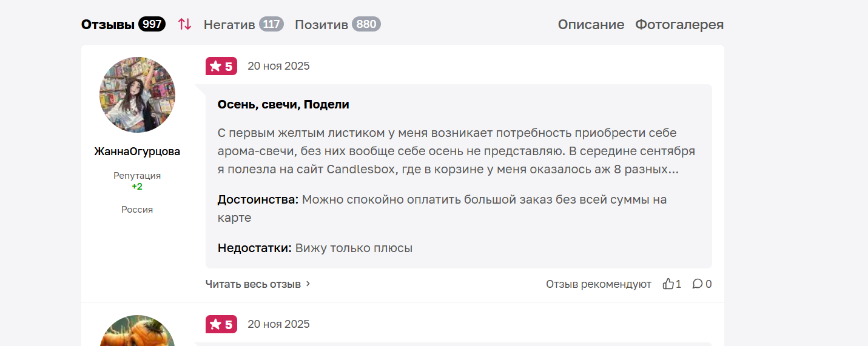
Task: Go to the Описание section
Action: [591, 24]
